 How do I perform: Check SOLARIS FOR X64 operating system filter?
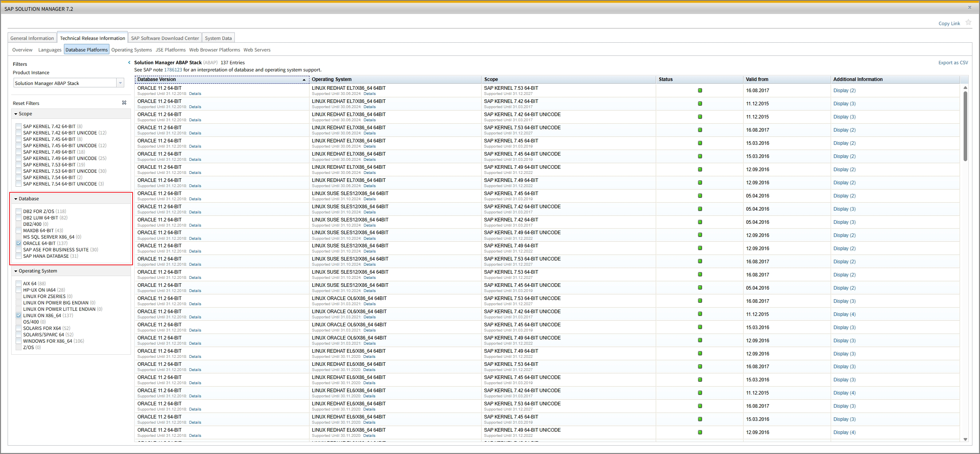pyautogui.click(x=18, y=328)
